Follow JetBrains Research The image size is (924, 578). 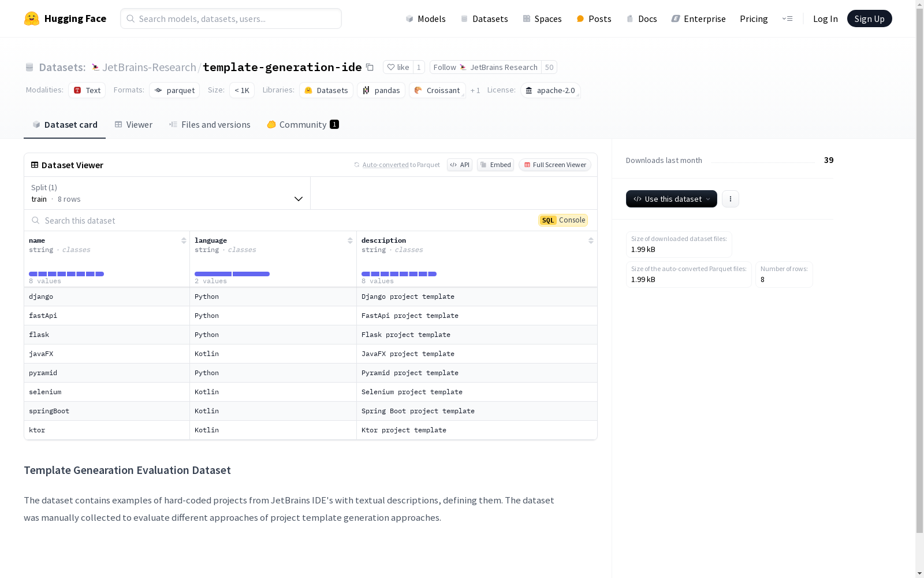[x=485, y=67]
